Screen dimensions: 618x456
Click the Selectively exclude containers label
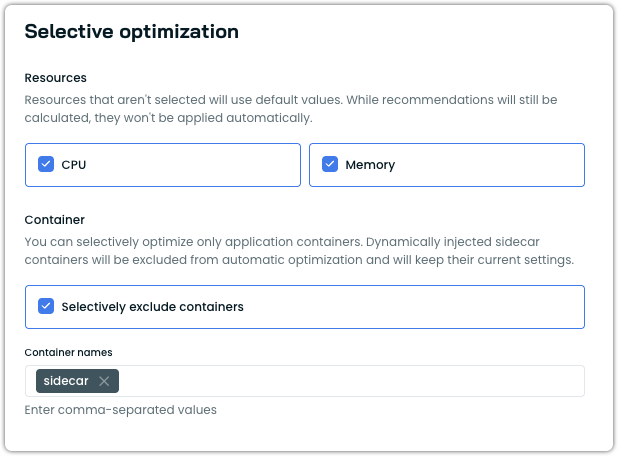(152, 307)
